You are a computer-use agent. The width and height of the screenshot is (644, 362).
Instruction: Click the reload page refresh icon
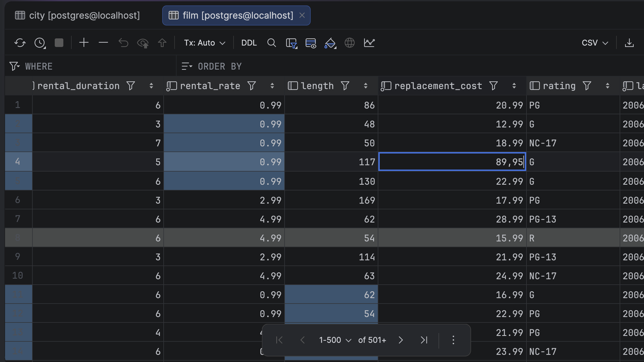click(x=20, y=43)
